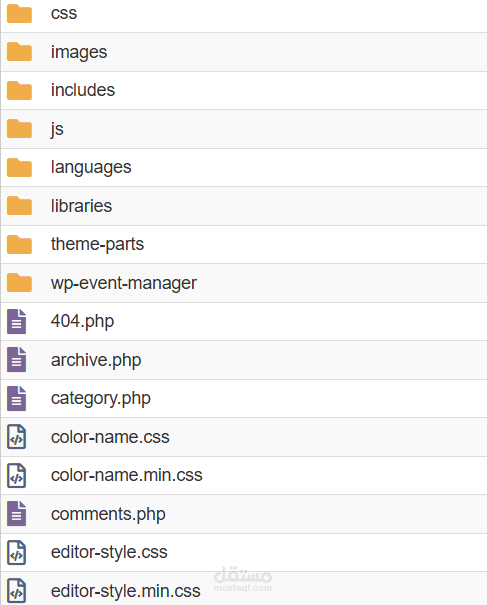Click the editor-style.css code file icon
This screenshot has height=605, width=487.
pyautogui.click(x=17, y=552)
